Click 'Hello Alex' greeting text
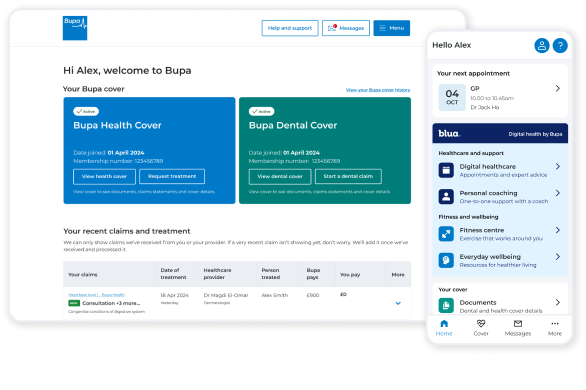The width and height of the screenshot is (586, 390). [x=451, y=45]
